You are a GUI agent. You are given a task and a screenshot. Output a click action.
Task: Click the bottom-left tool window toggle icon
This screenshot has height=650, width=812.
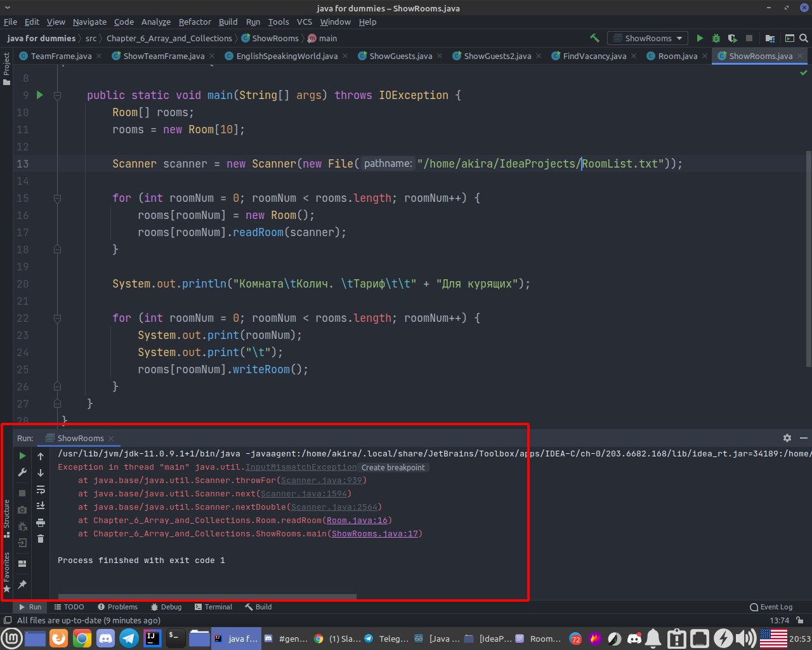(x=7, y=620)
